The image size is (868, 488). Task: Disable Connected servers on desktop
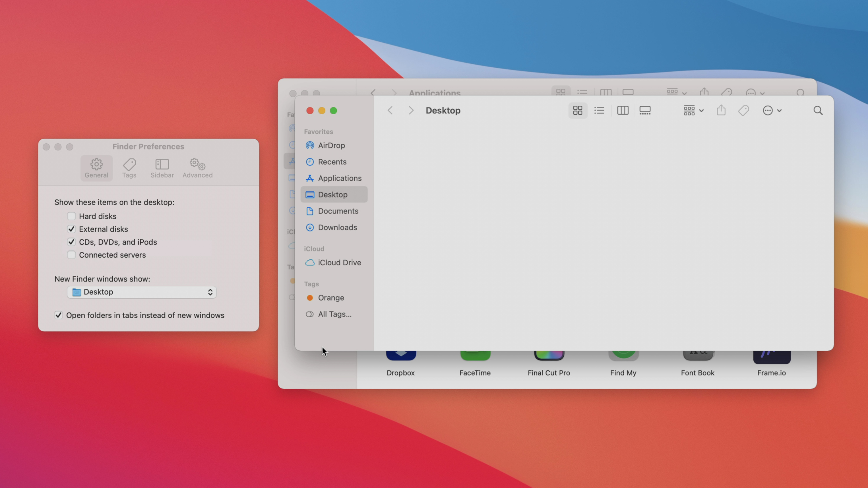point(71,255)
